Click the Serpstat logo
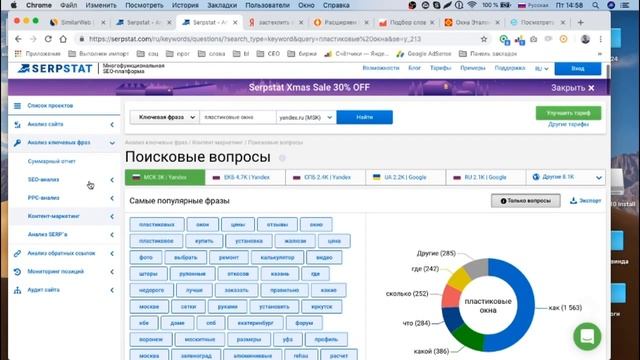Image resolution: width=640 pixels, height=360 pixels. 55,69
